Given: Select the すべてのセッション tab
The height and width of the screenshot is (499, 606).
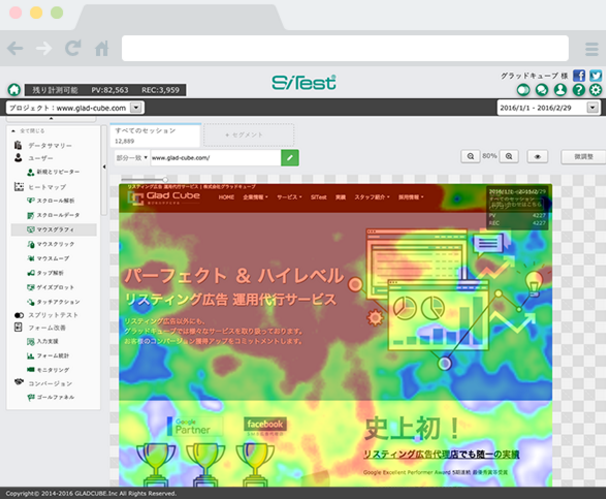Looking at the screenshot, I should (155, 135).
